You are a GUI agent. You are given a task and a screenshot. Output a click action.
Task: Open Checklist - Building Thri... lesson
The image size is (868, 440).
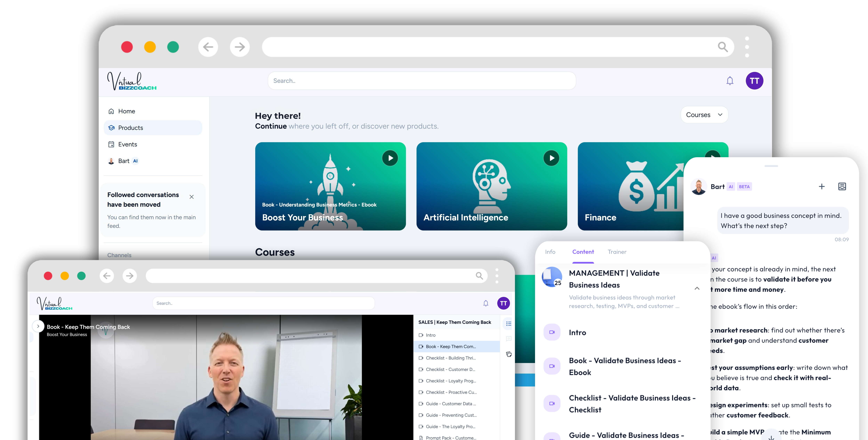(457, 358)
